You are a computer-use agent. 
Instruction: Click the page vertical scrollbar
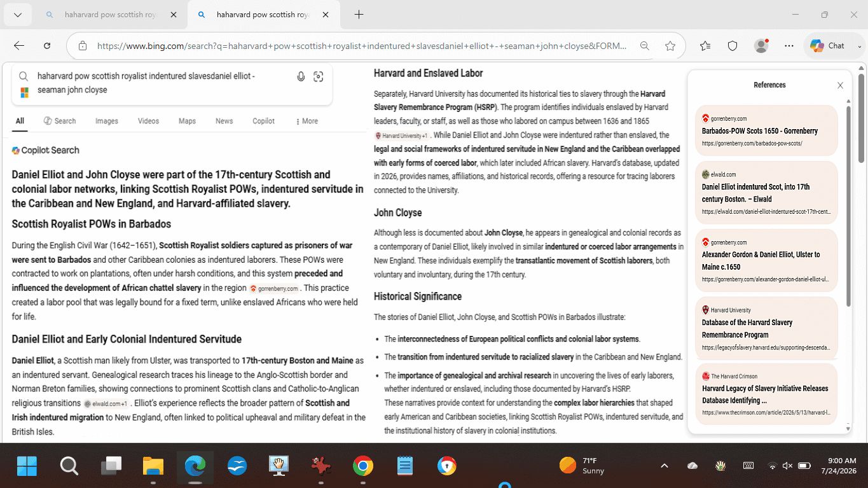pyautogui.click(x=862, y=118)
